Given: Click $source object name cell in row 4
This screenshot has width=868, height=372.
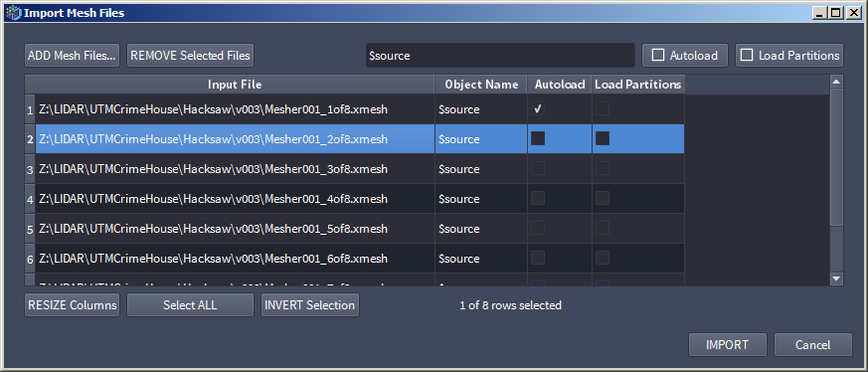Looking at the screenshot, I should pos(481,199).
